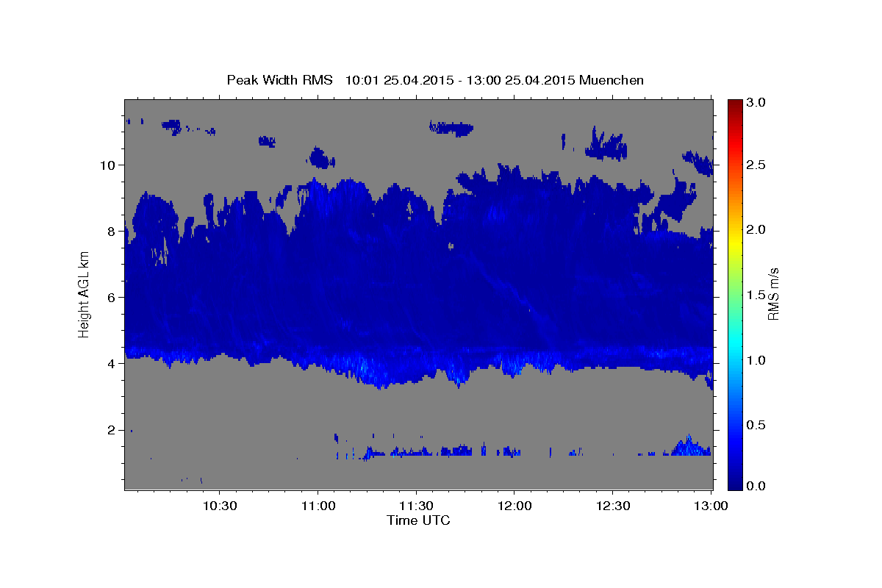Screen dimensions: 882x588
Task: Click the cloud layer at 6 km, 11:30
Action: 416,297
